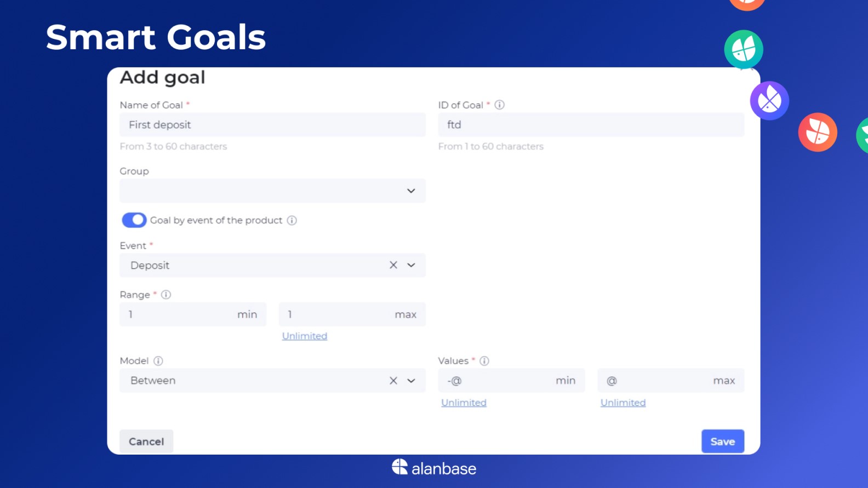Click Unlimited link under Values max
Viewport: 868px width, 488px height.
click(623, 403)
